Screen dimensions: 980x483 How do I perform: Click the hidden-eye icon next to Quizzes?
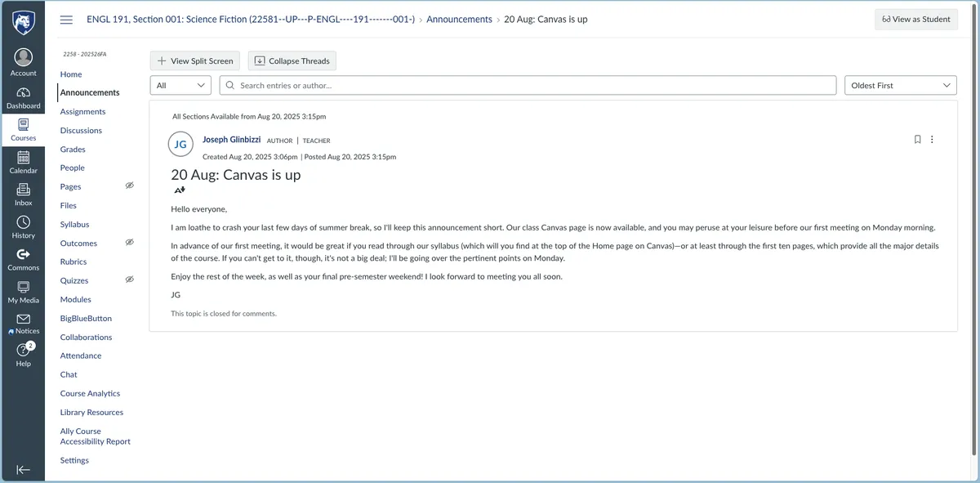[129, 280]
